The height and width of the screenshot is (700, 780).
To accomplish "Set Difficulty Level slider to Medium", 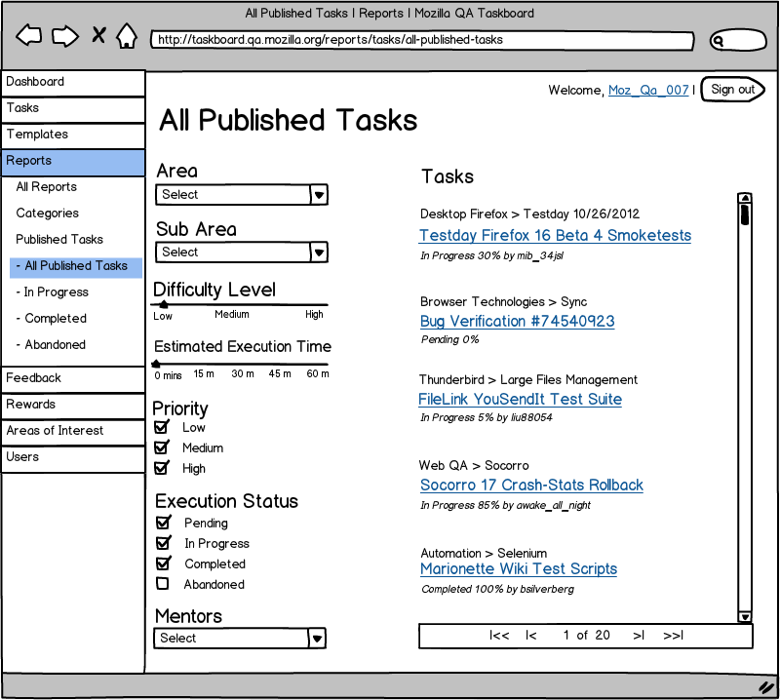I will coord(232,304).
